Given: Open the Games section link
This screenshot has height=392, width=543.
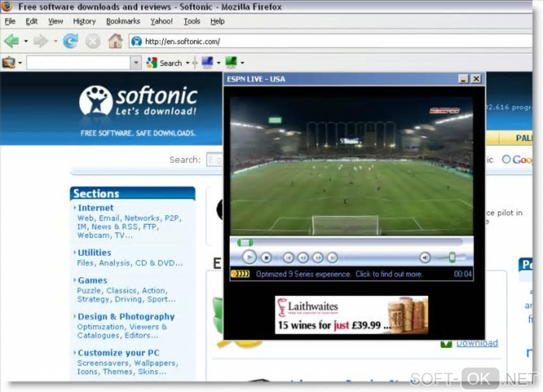Looking at the screenshot, I should (93, 280).
